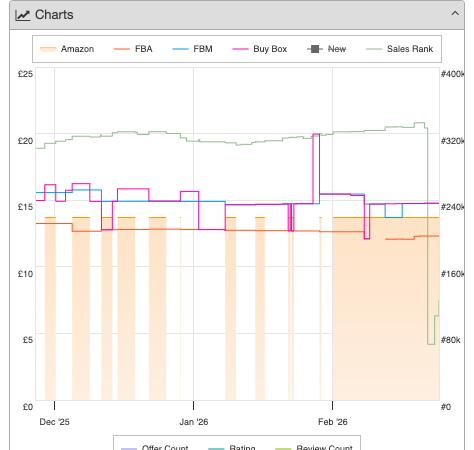Click the Jan '26 axis label
Image resolution: width=474 pixels, height=450 pixels.
[194, 422]
